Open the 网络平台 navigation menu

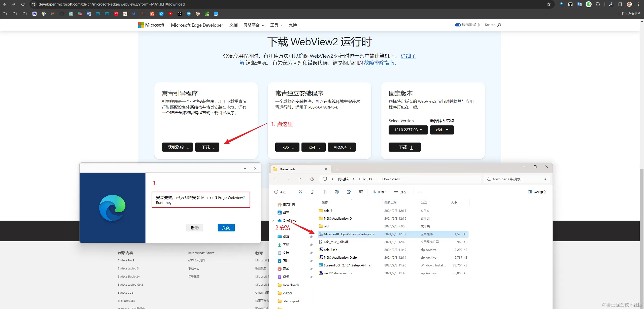tap(254, 25)
